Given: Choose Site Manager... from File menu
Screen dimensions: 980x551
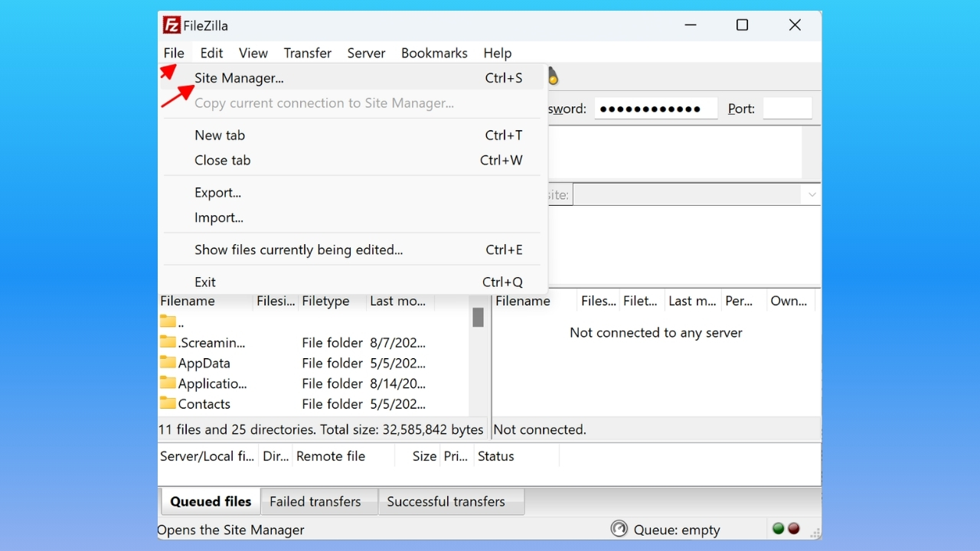Looking at the screenshot, I should click(x=353, y=78).
